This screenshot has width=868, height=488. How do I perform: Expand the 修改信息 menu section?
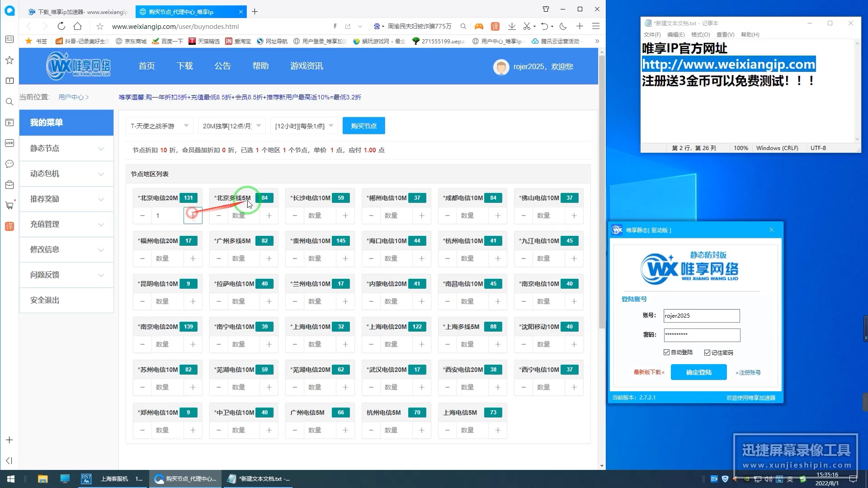tap(66, 249)
